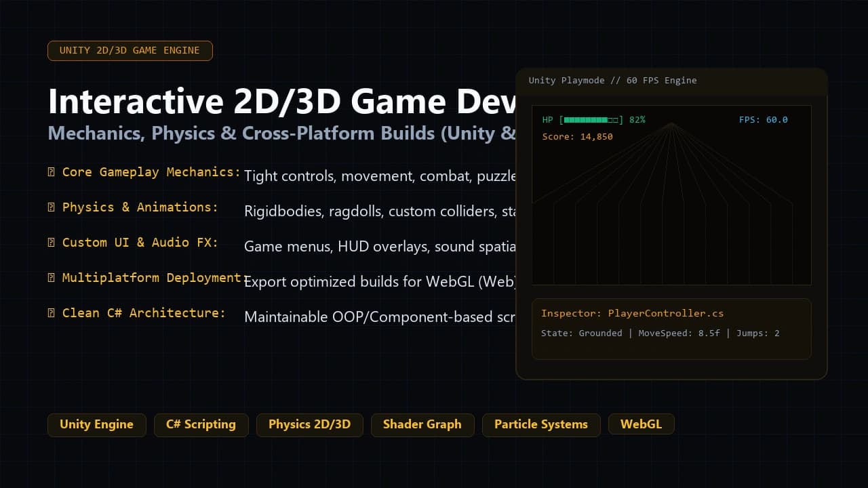Image resolution: width=868 pixels, height=488 pixels.
Task: Click the bullet icon before Custom UI
Action: (52, 243)
